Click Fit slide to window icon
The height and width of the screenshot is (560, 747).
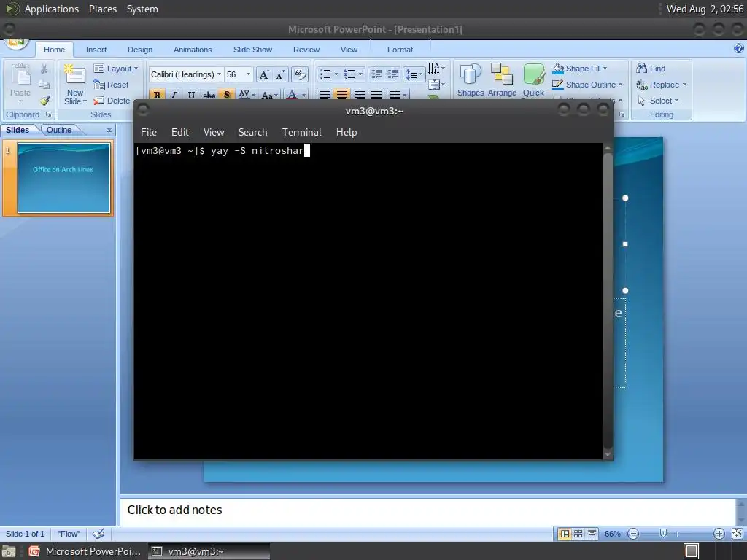pyautogui.click(x=737, y=534)
